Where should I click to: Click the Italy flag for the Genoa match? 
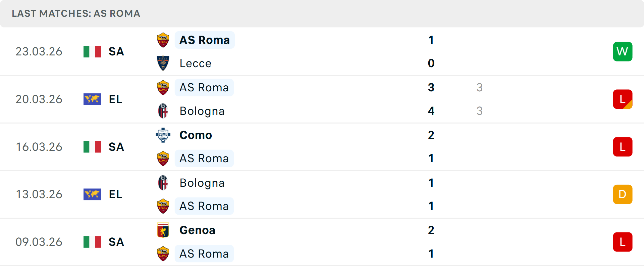coord(92,242)
